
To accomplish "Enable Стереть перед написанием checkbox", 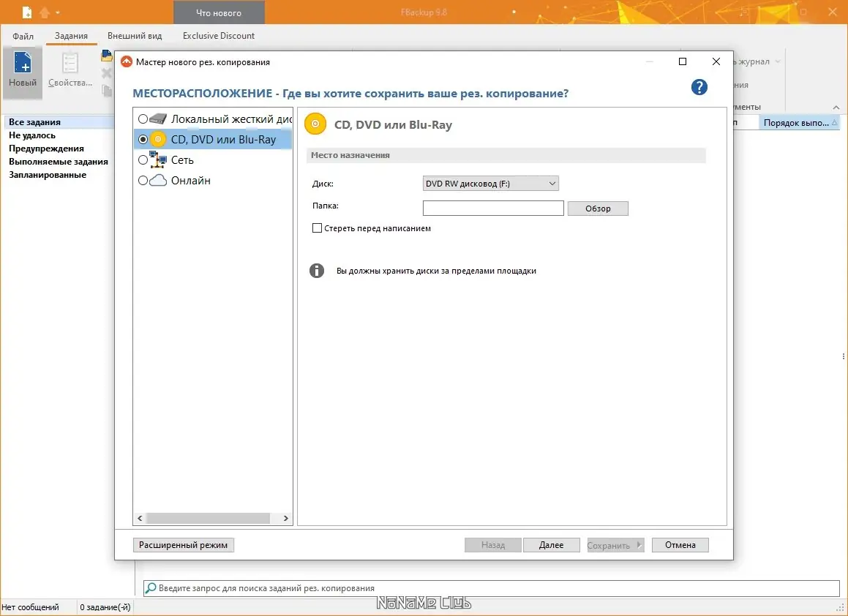I will (x=317, y=228).
